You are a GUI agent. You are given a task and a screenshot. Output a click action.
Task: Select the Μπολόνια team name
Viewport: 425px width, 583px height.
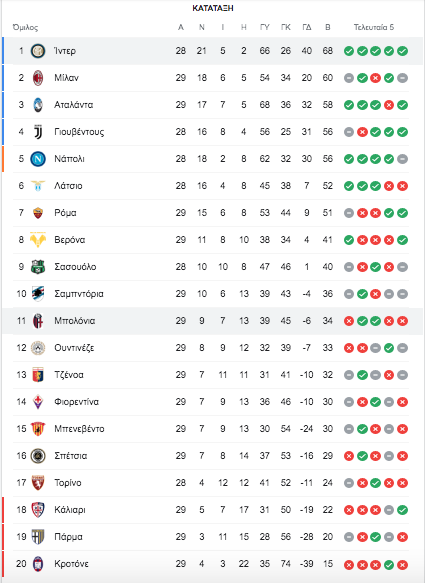(75, 321)
